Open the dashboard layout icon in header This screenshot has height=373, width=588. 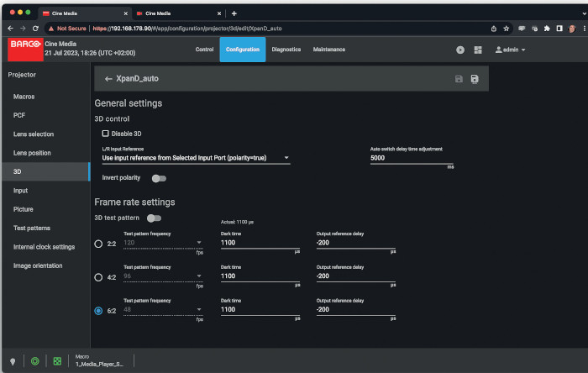coord(478,50)
